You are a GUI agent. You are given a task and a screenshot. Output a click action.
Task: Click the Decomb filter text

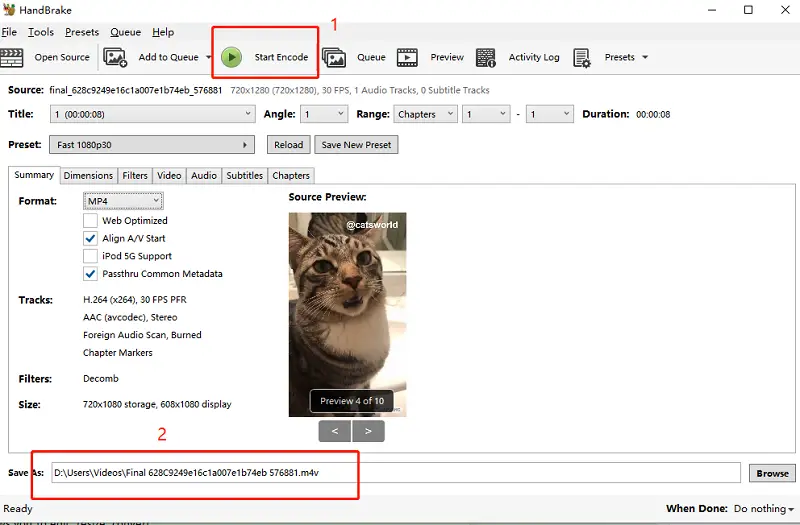[x=101, y=379]
